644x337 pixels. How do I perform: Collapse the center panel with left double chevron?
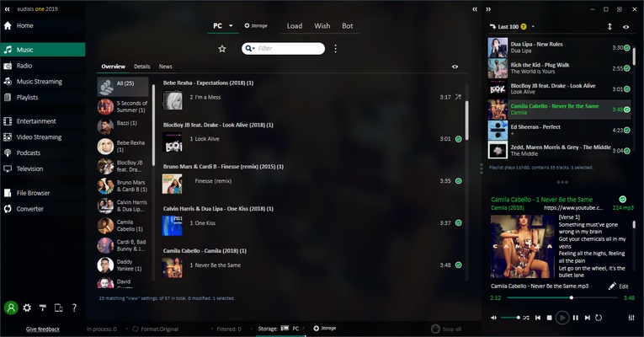click(x=475, y=9)
